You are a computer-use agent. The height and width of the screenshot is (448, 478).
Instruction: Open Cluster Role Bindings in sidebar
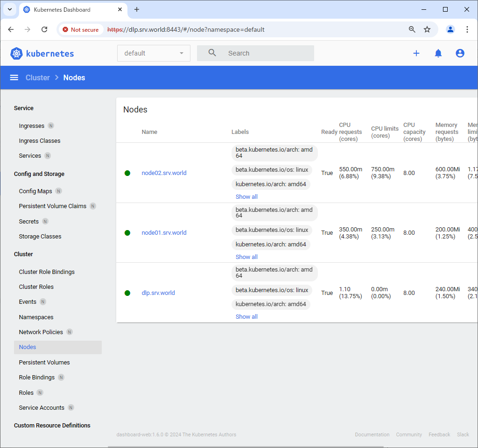(x=47, y=272)
